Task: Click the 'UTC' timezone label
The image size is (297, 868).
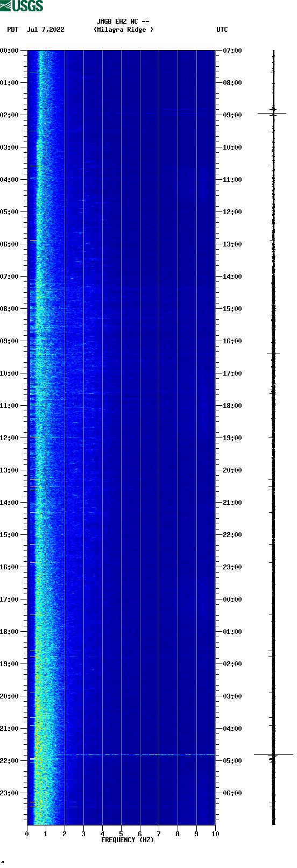Action: pyautogui.click(x=222, y=30)
